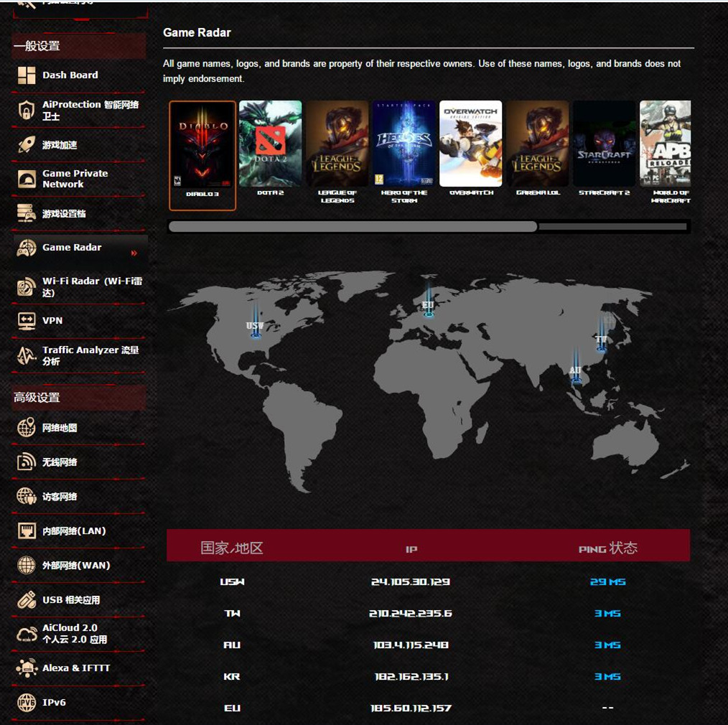Click the IPv6 badge icon
This screenshot has width=728, height=725.
(x=27, y=703)
